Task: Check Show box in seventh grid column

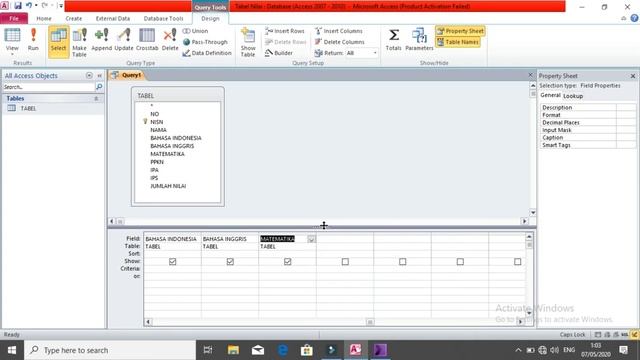Action: (x=518, y=262)
